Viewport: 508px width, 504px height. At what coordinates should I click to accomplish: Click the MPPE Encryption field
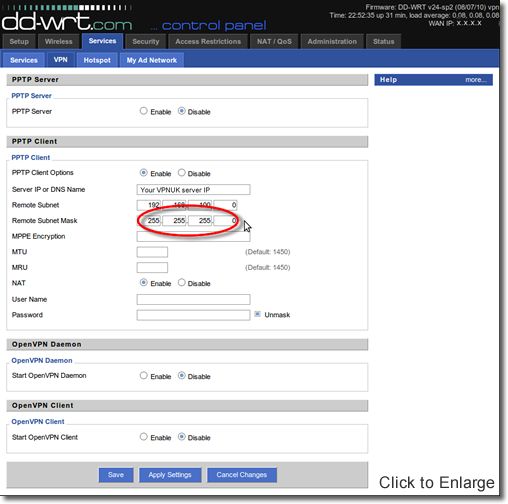pos(193,236)
